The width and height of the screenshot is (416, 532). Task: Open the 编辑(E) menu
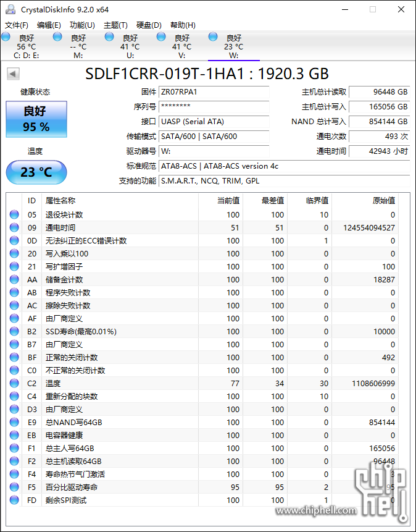tap(49, 25)
